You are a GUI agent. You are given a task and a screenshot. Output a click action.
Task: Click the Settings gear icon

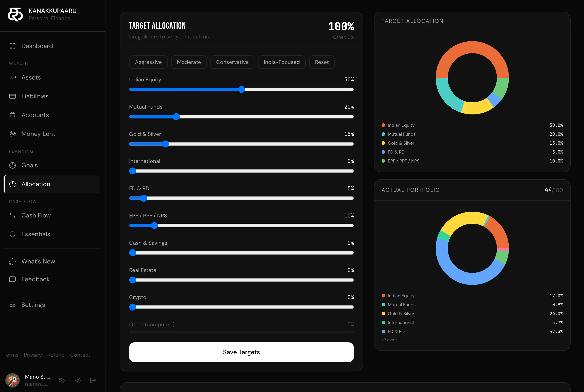(13, 305)
